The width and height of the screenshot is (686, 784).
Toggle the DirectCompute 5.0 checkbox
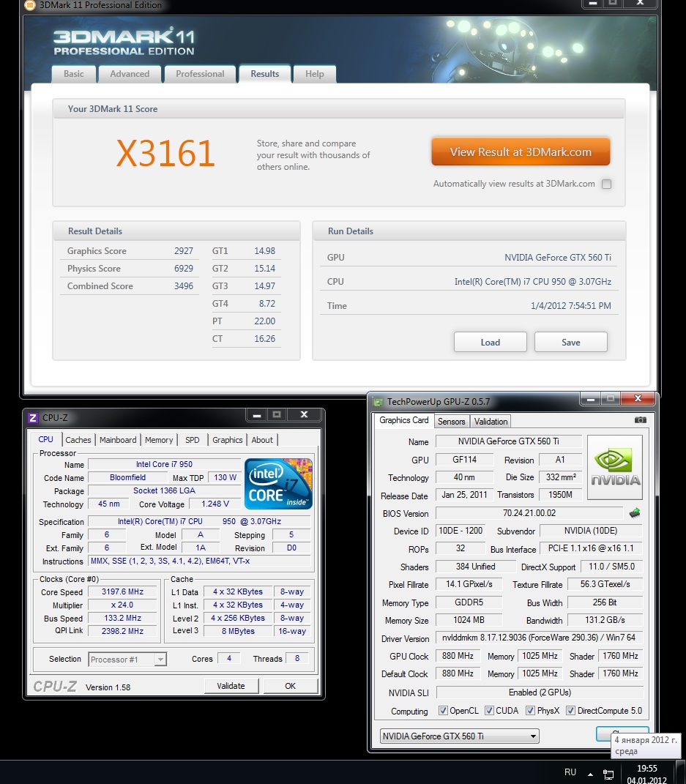(570, 711)
